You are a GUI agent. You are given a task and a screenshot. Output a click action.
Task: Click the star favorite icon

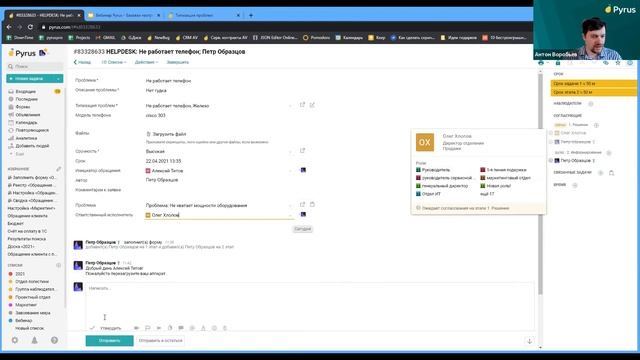618,63
